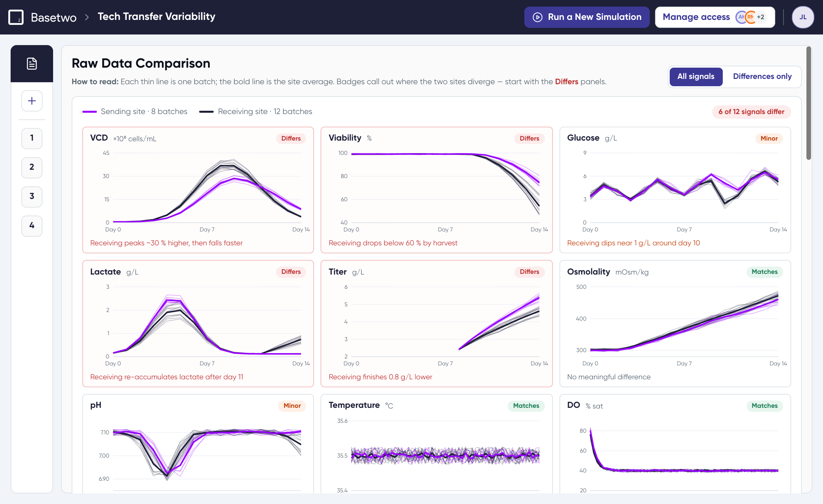The image size is (823, 504).
Task: Jump to sidebar step 3
Action: 32,197
